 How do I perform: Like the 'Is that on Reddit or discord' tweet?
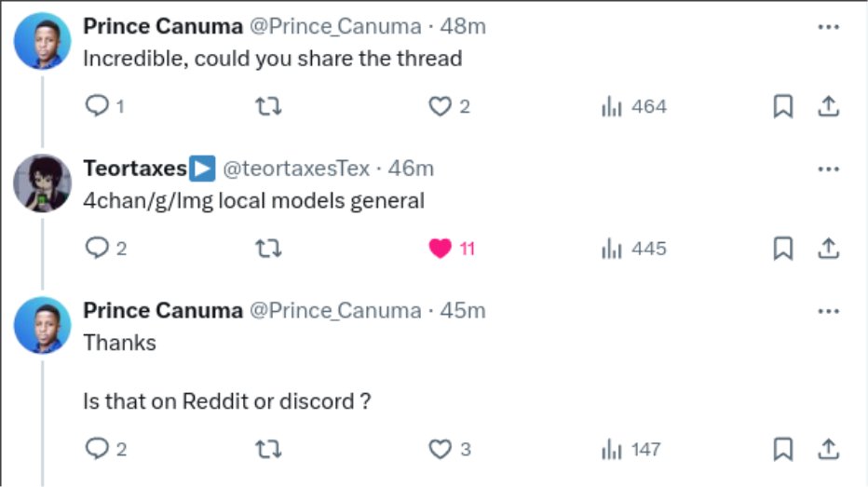440,450
